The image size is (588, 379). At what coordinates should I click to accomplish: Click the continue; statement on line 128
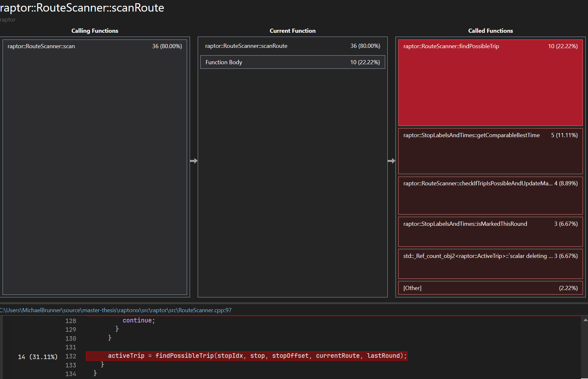coord(139,320)
